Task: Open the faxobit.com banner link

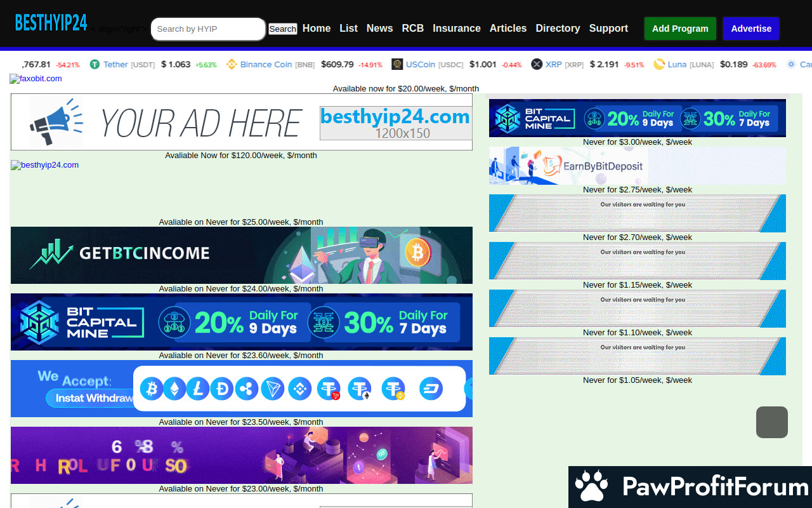Action: pyautogui.click(x=36, y=79)
